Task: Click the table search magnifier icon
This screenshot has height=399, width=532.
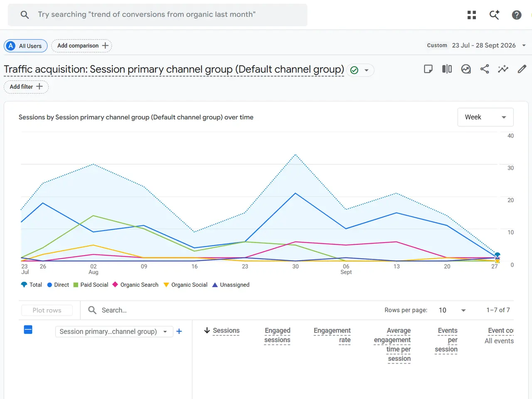Action: 92,310
